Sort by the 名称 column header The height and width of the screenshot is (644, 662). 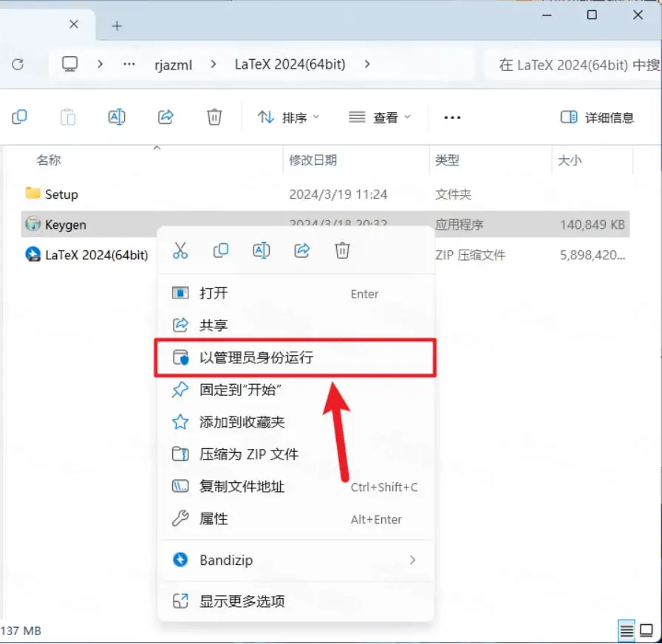49,160
